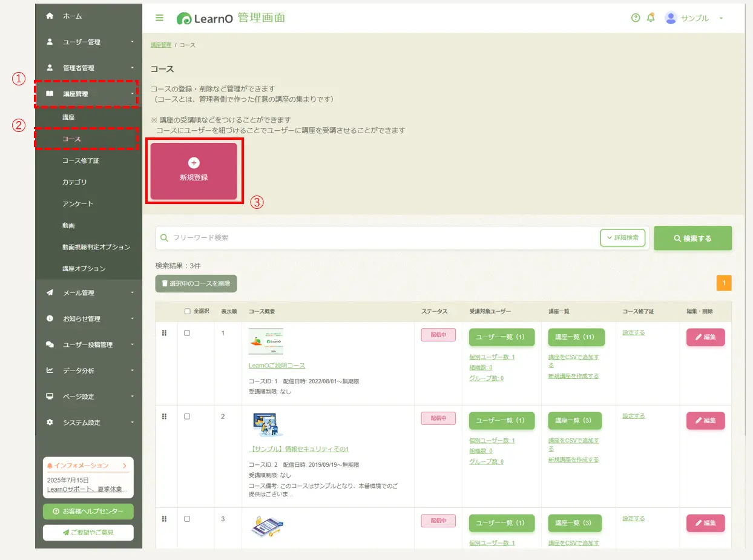Toggle the 全選択 checkbox
Viewport: 753px width, 560px height.
(187, 311)
